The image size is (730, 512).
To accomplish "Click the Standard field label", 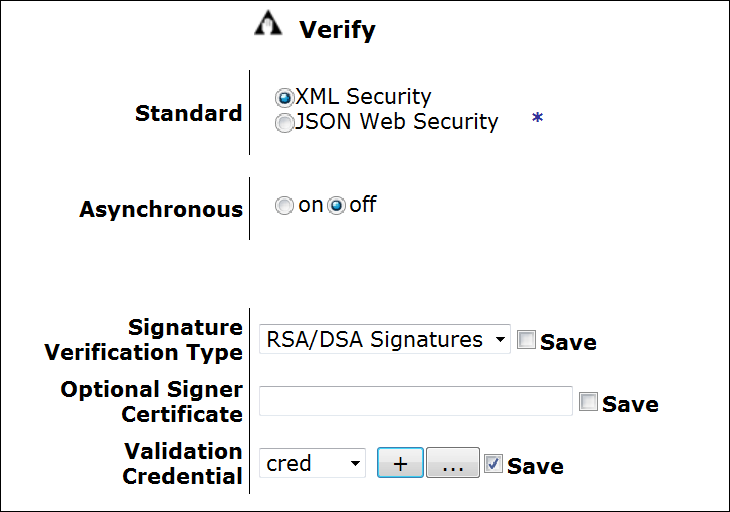I will [x=189, y=113].
